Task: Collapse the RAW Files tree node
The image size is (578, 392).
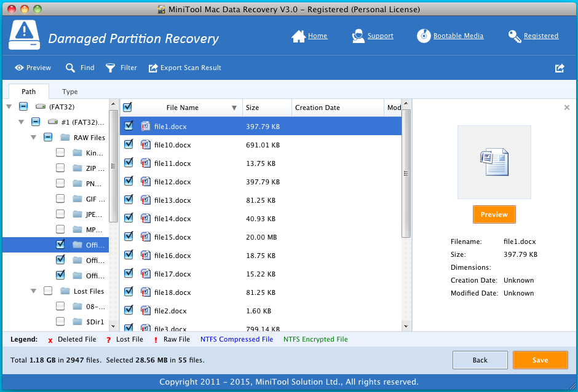Action: tap(34, 138)
